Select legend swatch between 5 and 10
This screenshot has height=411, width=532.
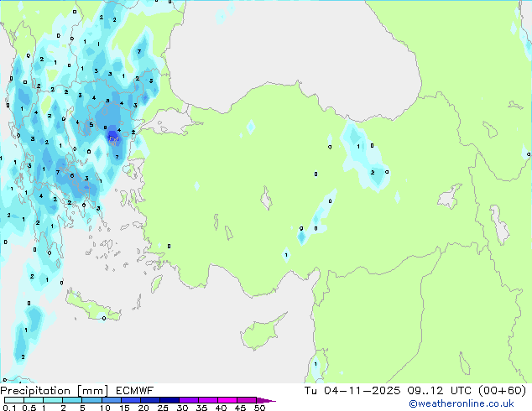[91, 400]
